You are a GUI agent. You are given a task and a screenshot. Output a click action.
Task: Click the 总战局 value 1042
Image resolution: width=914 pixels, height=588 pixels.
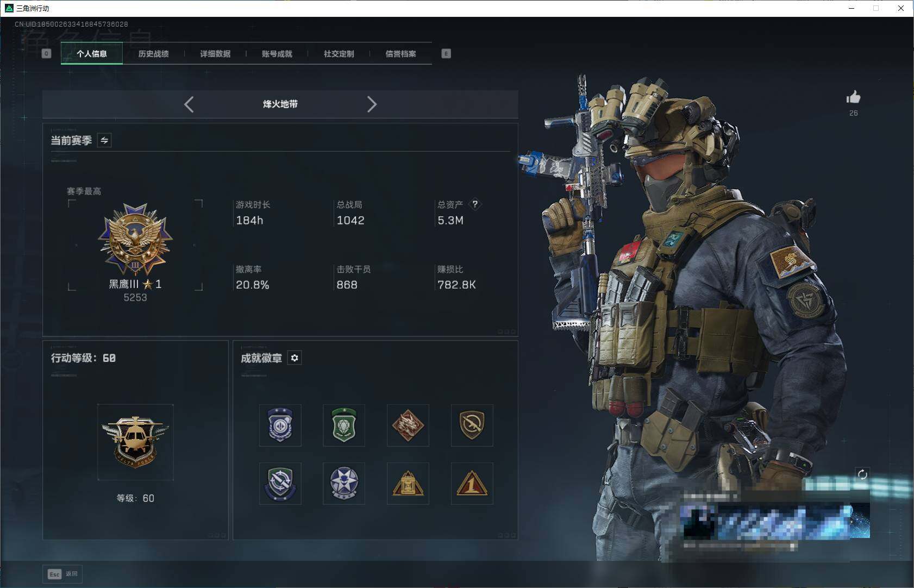pyautogui.click(x=350, y=220)
